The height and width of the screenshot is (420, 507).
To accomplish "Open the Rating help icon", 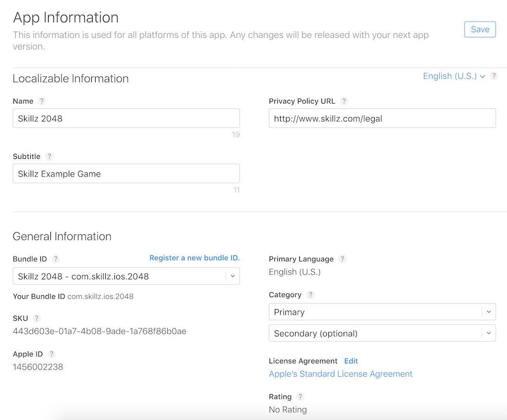I will [300, 396].
